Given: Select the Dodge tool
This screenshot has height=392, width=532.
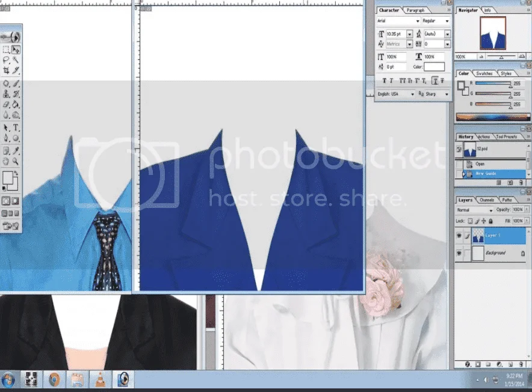Looking at the screenshot, I should pyautogui.click(x=16, y=115).
